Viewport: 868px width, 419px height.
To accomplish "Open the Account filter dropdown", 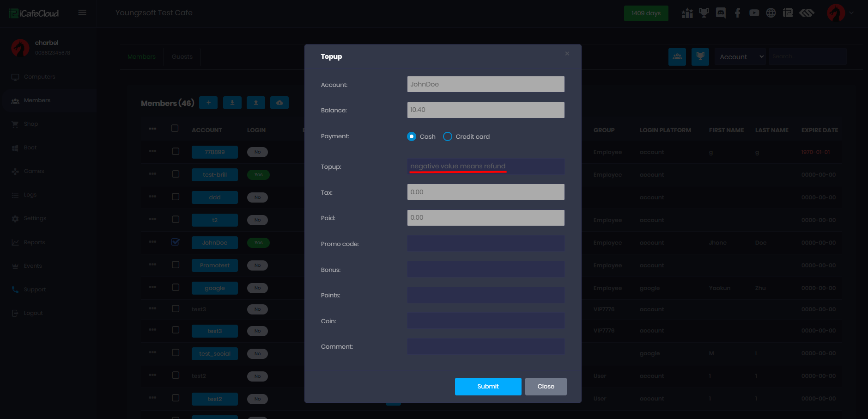I will pyautogui.click(x=740, y=57).
